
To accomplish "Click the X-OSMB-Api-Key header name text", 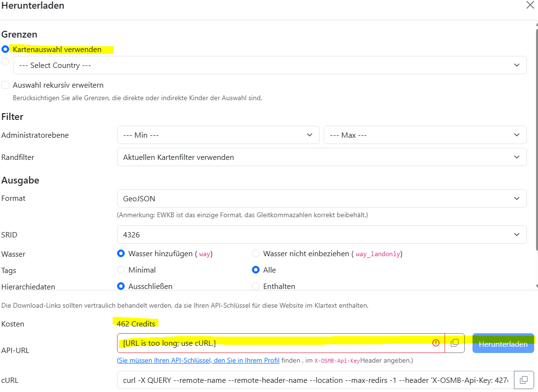I will (x=337, y=361).
